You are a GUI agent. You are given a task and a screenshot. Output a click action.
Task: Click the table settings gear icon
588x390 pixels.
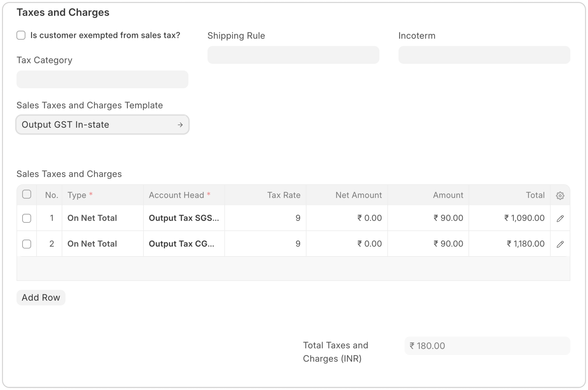[x=560, y=196]
